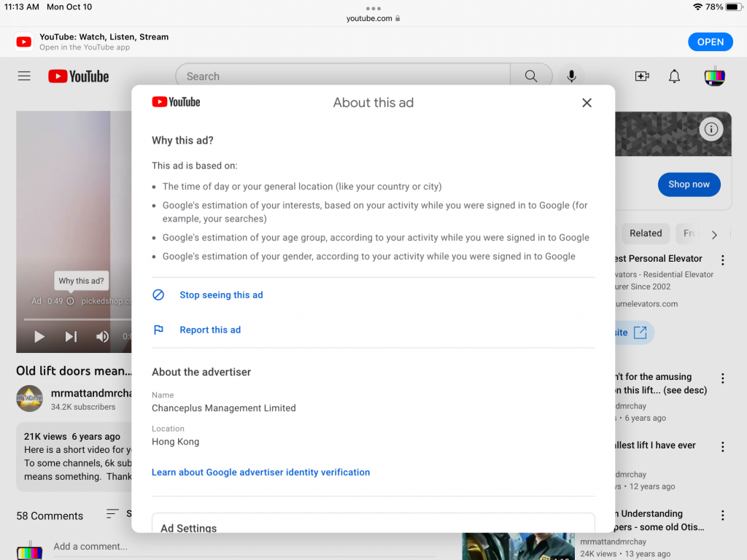Select Report this ad
This screenshot has width=747, height=560.
(210, 330)
